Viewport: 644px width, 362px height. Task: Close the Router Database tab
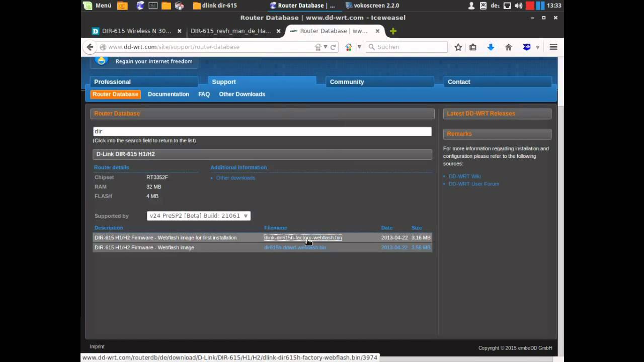click(377, 31)
